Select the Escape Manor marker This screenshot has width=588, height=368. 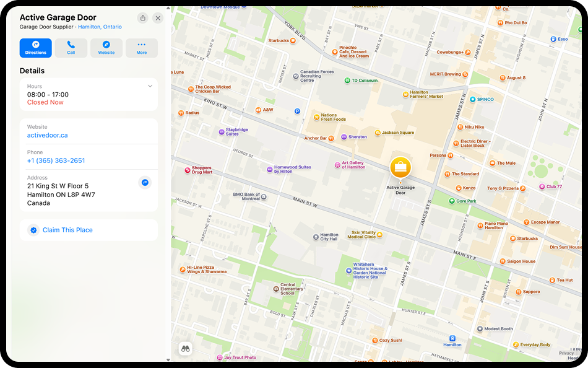click(x=527, y=222)
